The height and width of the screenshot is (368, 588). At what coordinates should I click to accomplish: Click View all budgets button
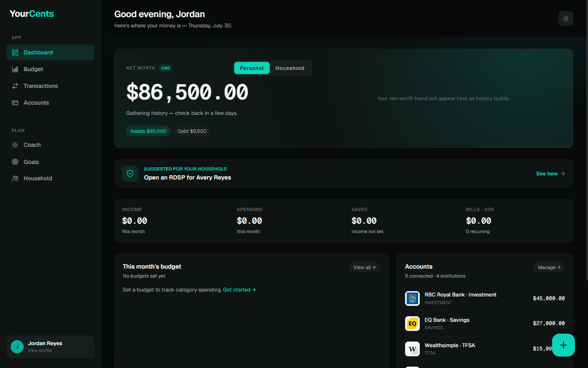click(365, 267)
